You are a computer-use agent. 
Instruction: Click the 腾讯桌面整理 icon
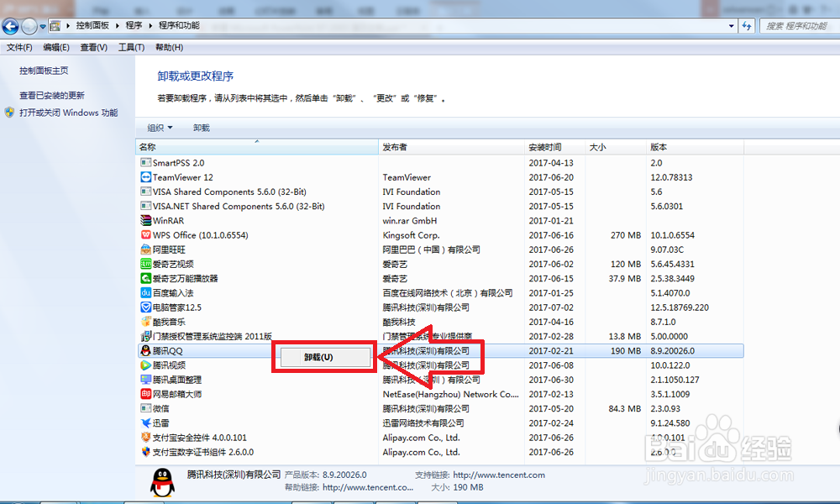(145, 380)
